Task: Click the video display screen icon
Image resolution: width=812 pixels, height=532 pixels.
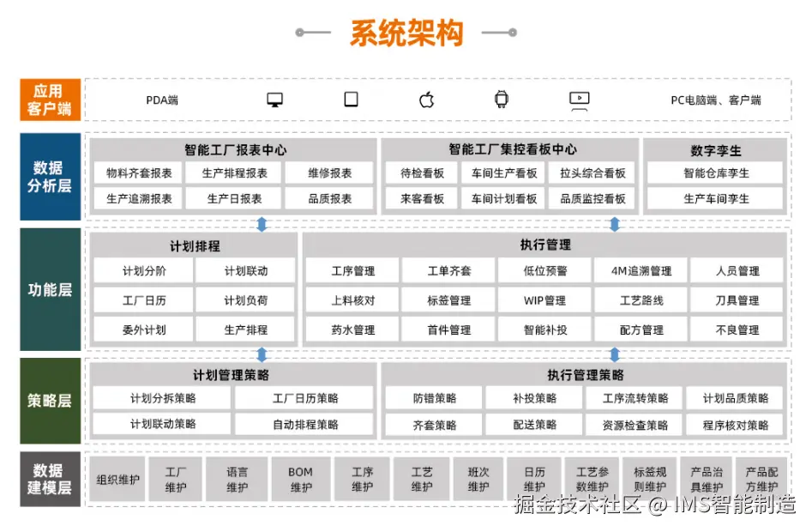Action: (x=579, y=101)
